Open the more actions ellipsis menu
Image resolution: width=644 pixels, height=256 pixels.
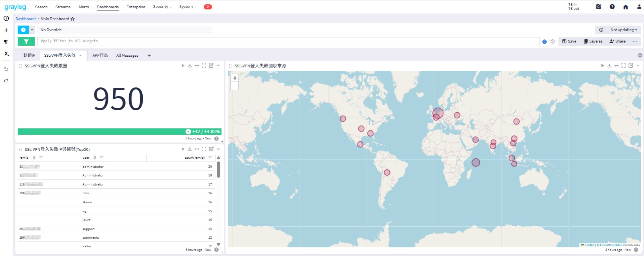point(635,41)
